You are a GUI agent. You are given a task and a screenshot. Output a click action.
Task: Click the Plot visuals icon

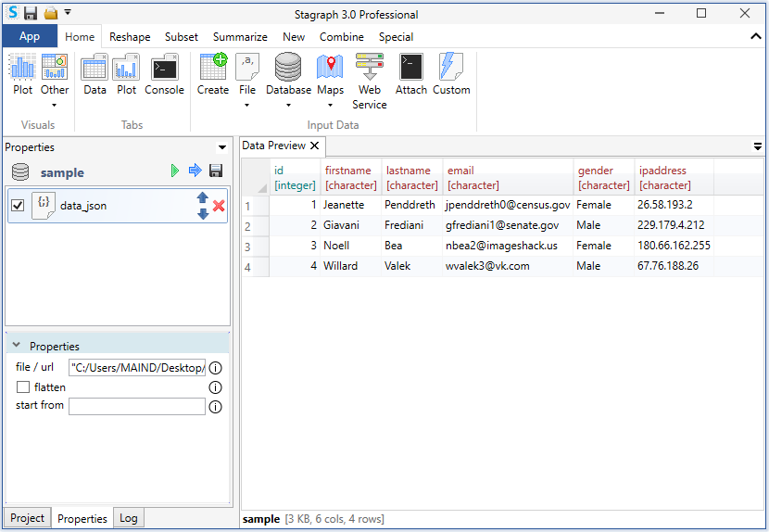(22, 68)
